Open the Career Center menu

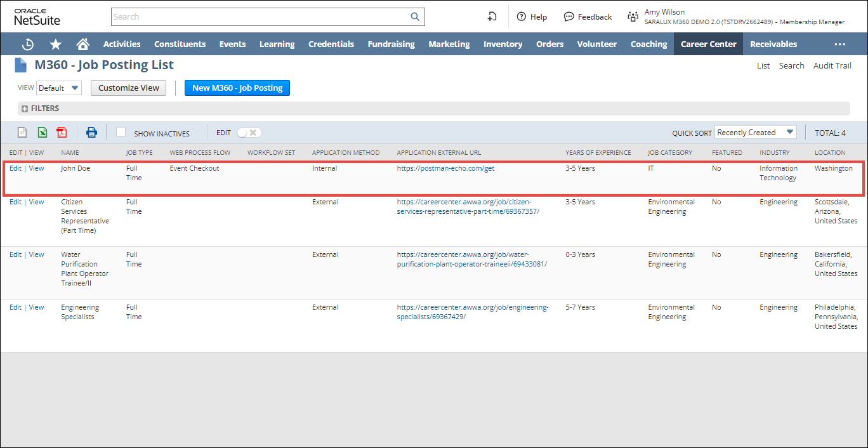pyautogui.click(x=708, y=44)
